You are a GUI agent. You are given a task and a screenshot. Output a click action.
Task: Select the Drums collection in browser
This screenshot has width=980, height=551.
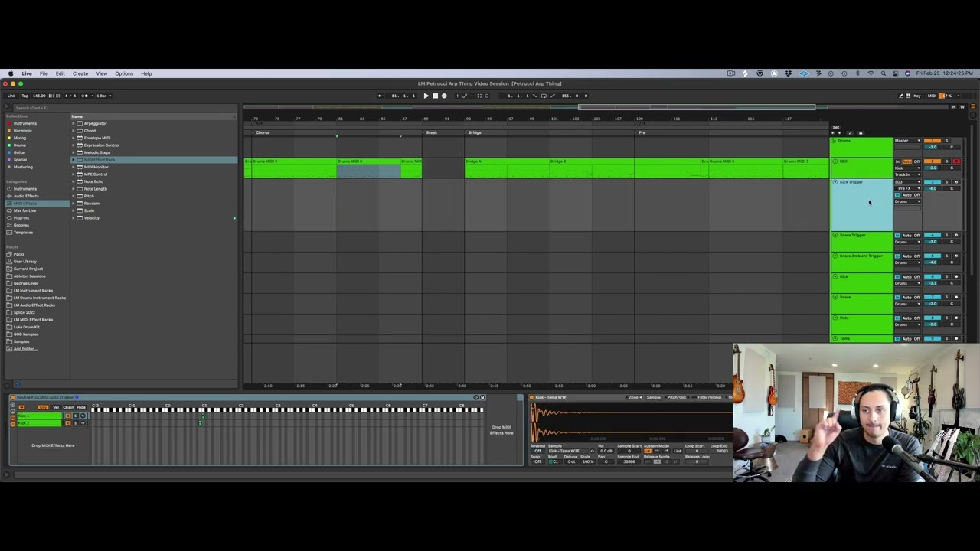pos(19,145)
